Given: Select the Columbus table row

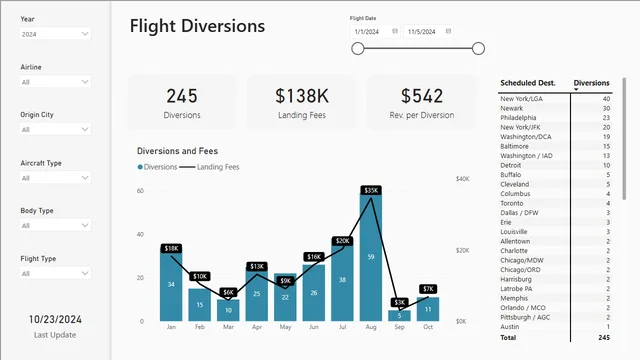Looking at the screenshot, I should [555, 194].
